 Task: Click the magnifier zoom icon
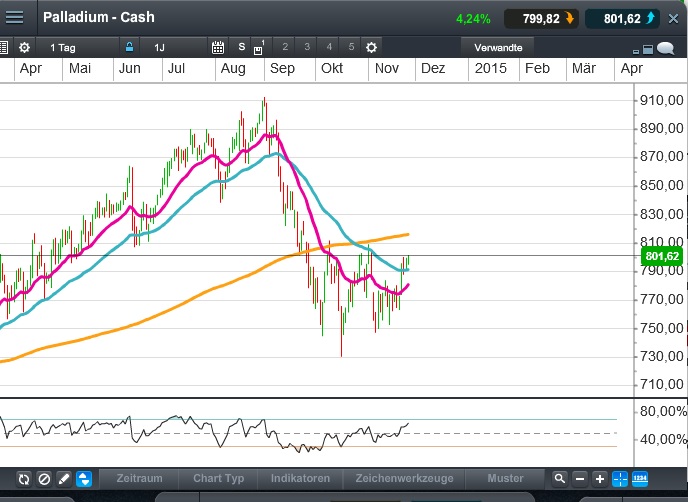point(561,479)
